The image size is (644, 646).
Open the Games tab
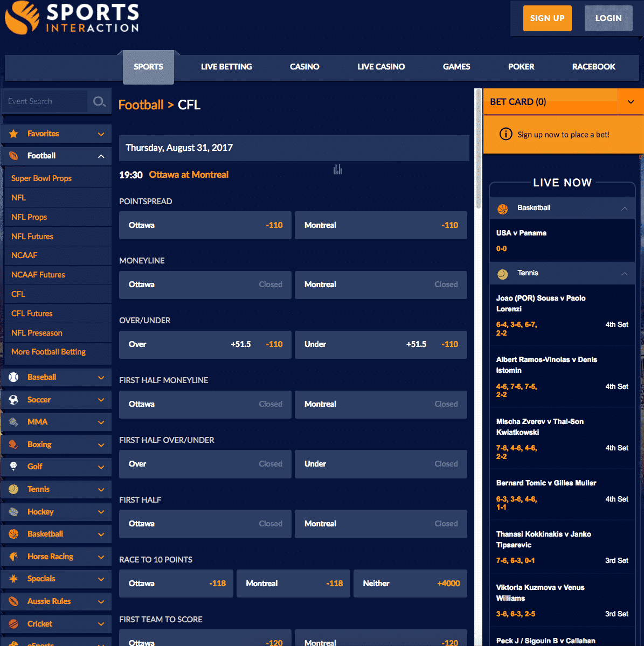tap(456, 67)
